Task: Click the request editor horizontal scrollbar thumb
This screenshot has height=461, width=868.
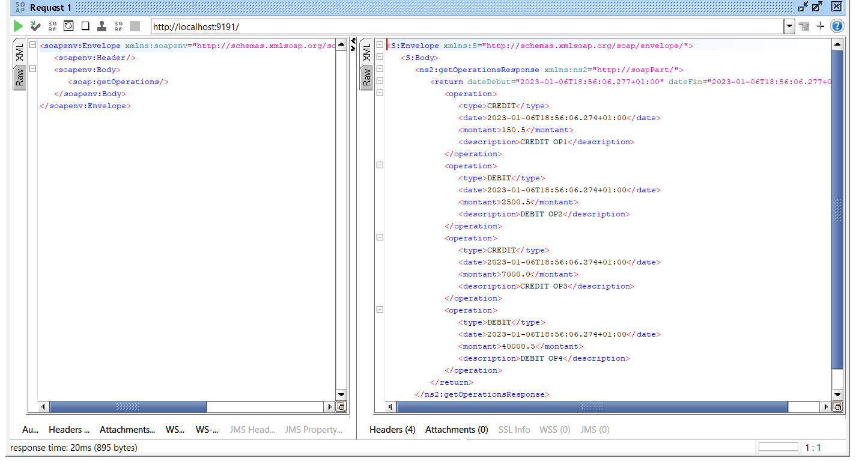Action: click(128, 407)
